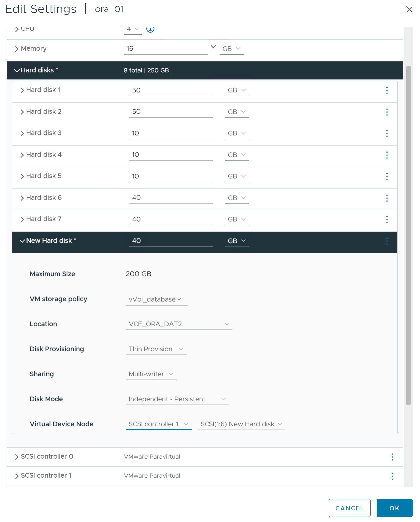Open SCSI controller 1 actions menu
This screenshot has height=522, width=420.
(x=392, y=476)
